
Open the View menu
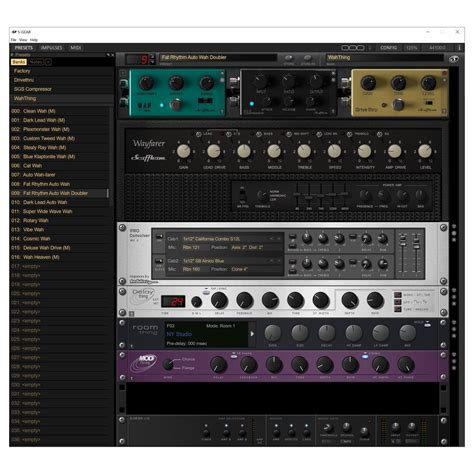coord(23,40)
